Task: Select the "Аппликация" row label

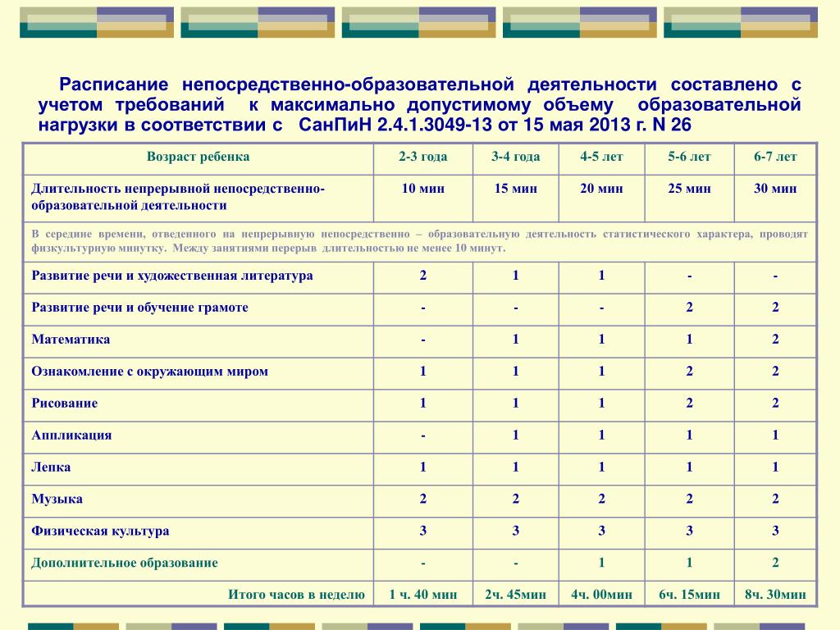Action: (71, 436)
